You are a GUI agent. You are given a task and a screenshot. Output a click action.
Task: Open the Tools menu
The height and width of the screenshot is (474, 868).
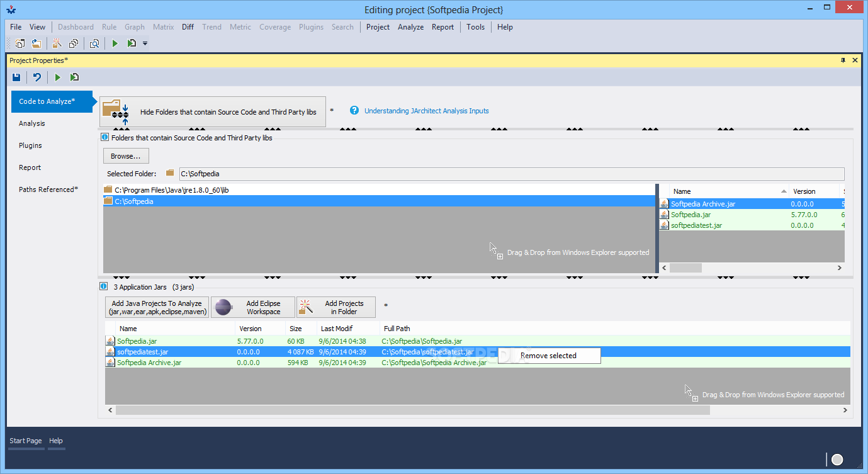(x=475, y=27)
